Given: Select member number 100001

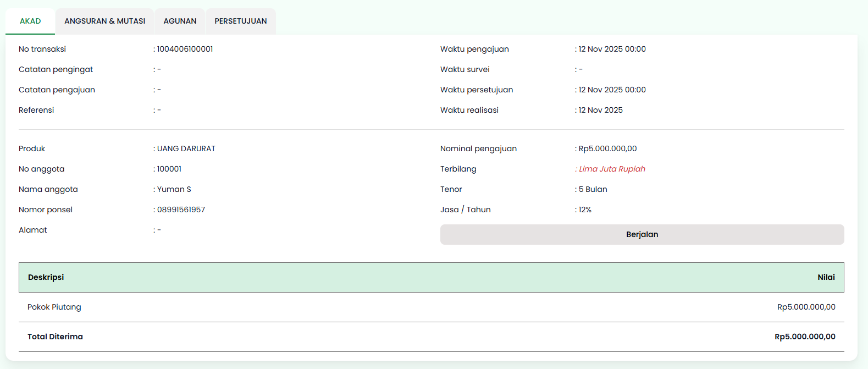Looking at the screenshot, I should [x=169, y=169].
